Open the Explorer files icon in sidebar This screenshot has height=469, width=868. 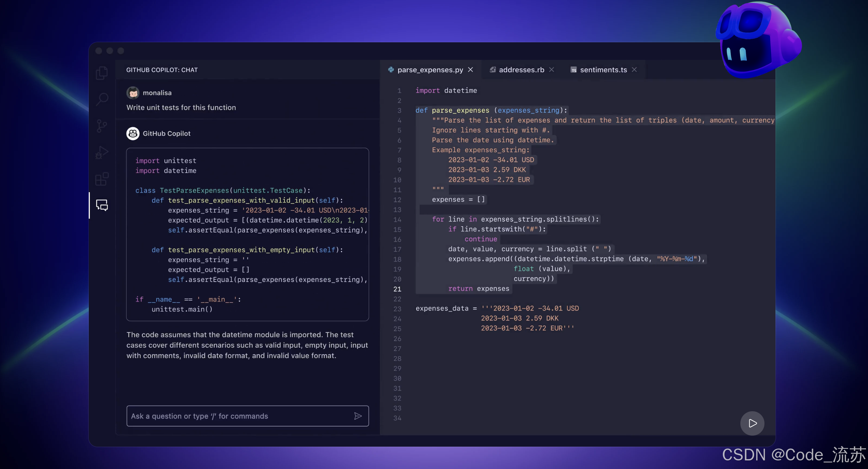point(101,73)
